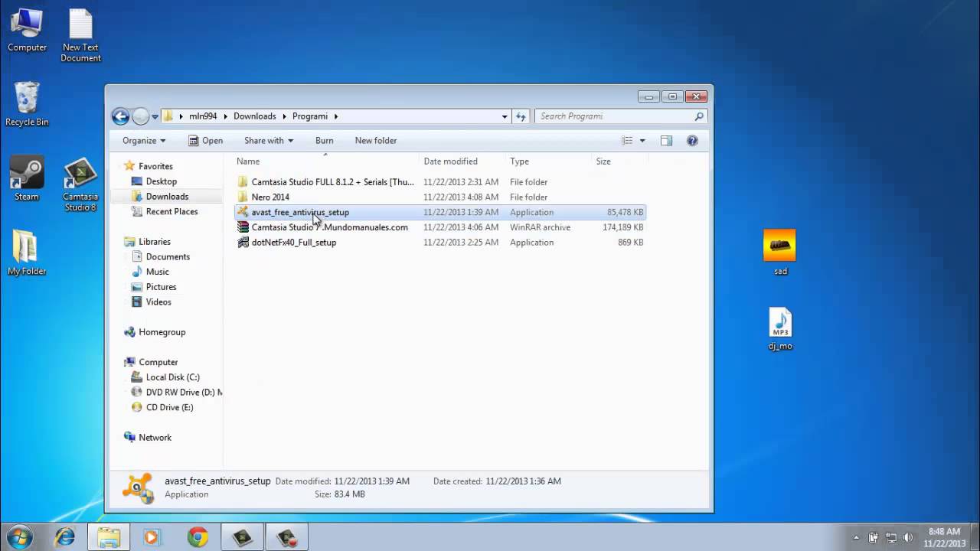Viewport: 980px width, 551px height.
Task: Click Computer in the navigation pane
Action: click(158, 362)
